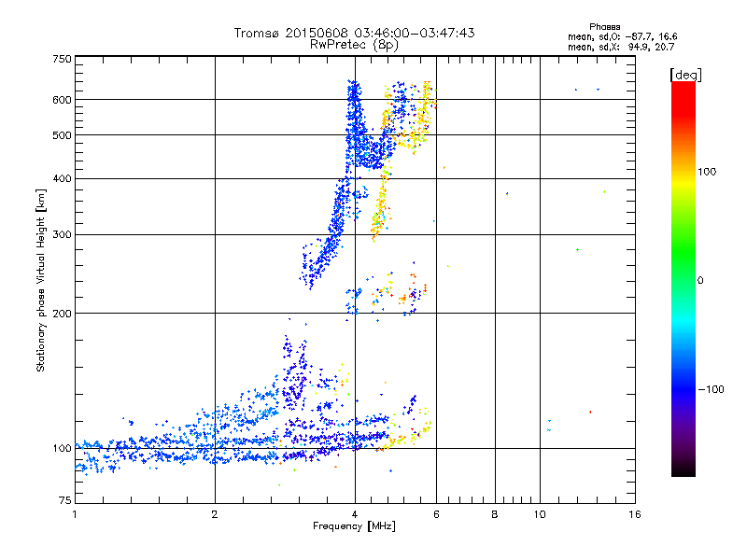Click the 'RwPretec (8p)' subtitle
The width and height of the screenshot is (747, 560).
[354, 45]
